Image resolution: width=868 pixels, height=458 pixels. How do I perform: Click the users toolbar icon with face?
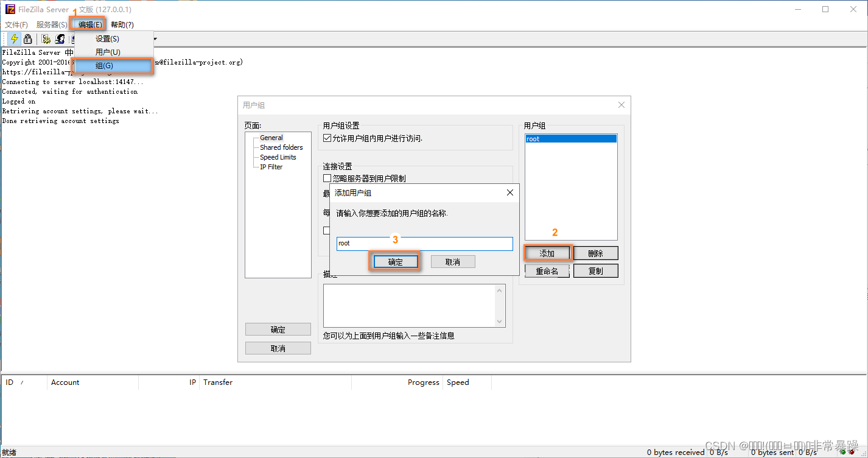[x=60, y=39]
